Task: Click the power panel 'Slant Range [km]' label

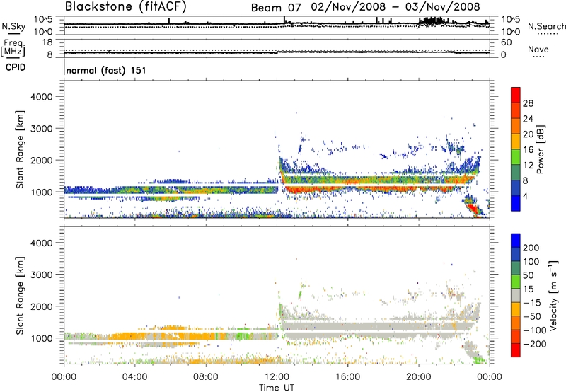Action: [20, 149]
